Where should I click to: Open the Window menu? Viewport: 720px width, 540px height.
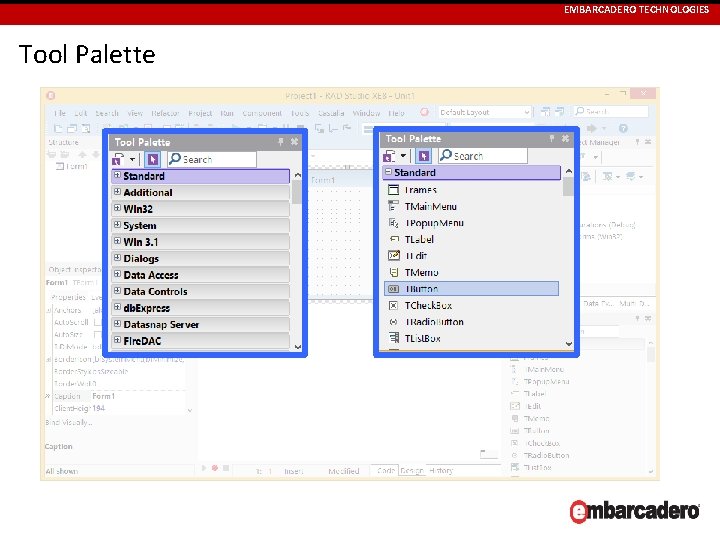tap(366, 113)
